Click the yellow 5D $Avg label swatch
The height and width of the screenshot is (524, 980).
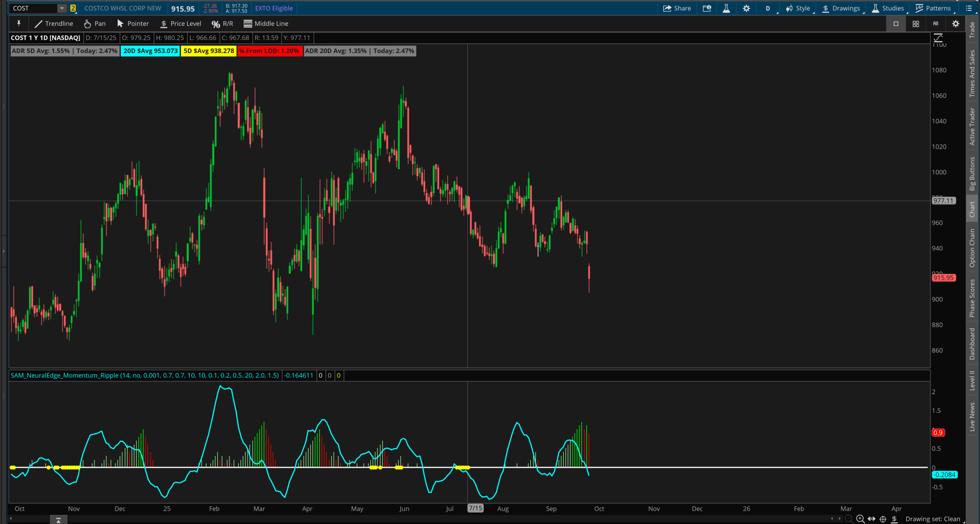(x=208, y=51)
